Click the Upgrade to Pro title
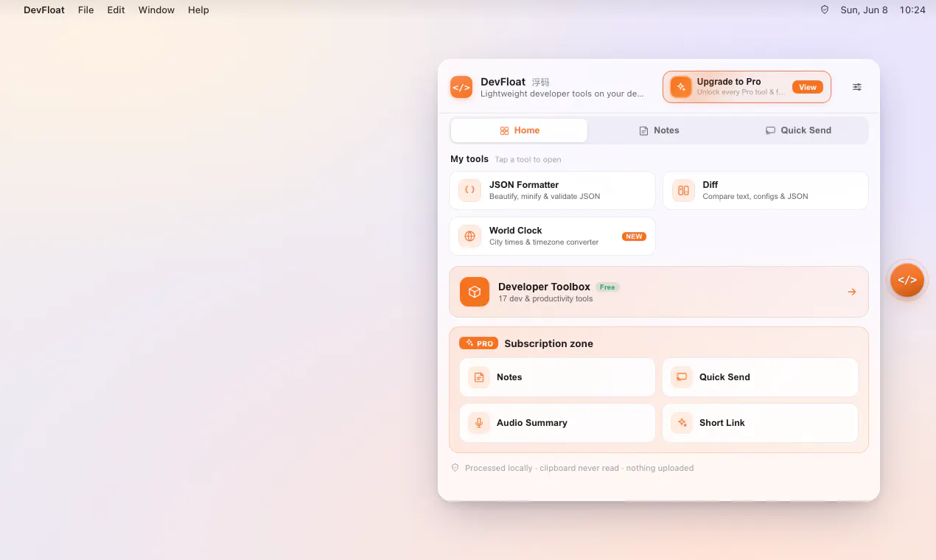The height and width of the screenshot is (560, 936). 729,82
